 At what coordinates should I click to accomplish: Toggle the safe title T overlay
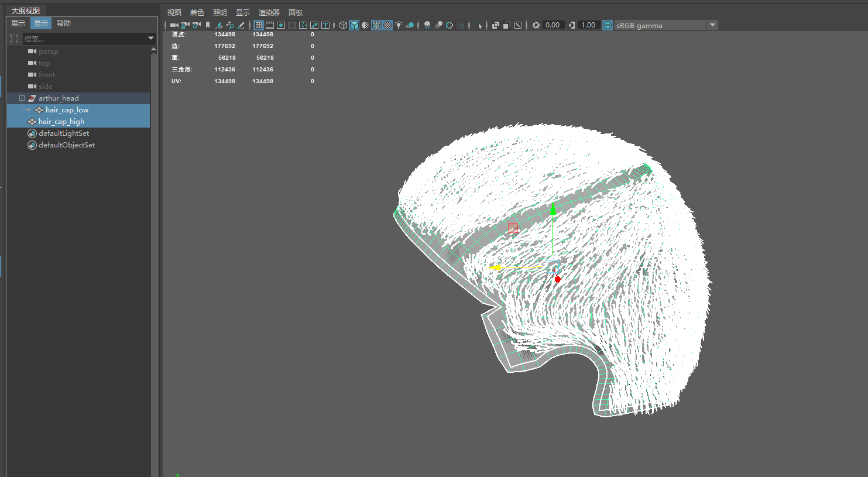coord(326,25)
